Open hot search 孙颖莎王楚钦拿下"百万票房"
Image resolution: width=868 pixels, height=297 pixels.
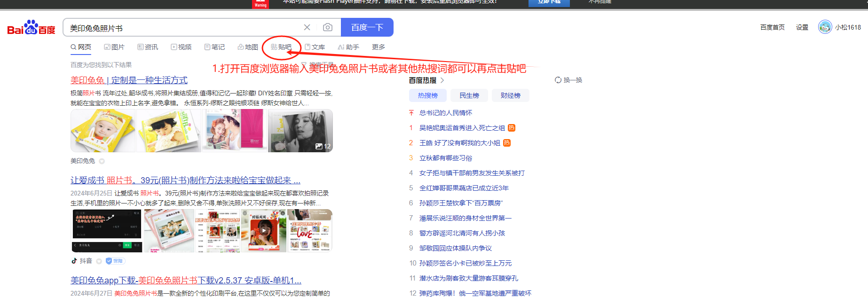point(461,203)
